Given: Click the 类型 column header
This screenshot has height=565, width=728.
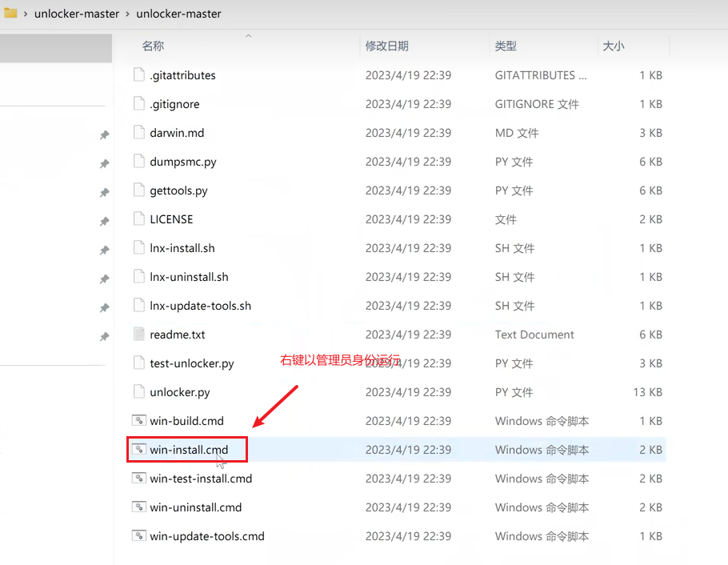Looking at the screenshot, I should [x=503, y=46].
